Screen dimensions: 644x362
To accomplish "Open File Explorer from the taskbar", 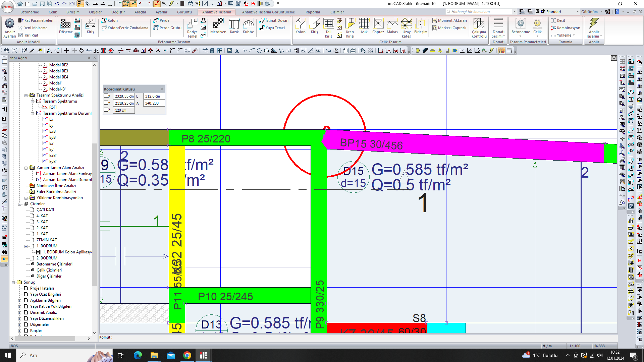I will click(154, 355).
